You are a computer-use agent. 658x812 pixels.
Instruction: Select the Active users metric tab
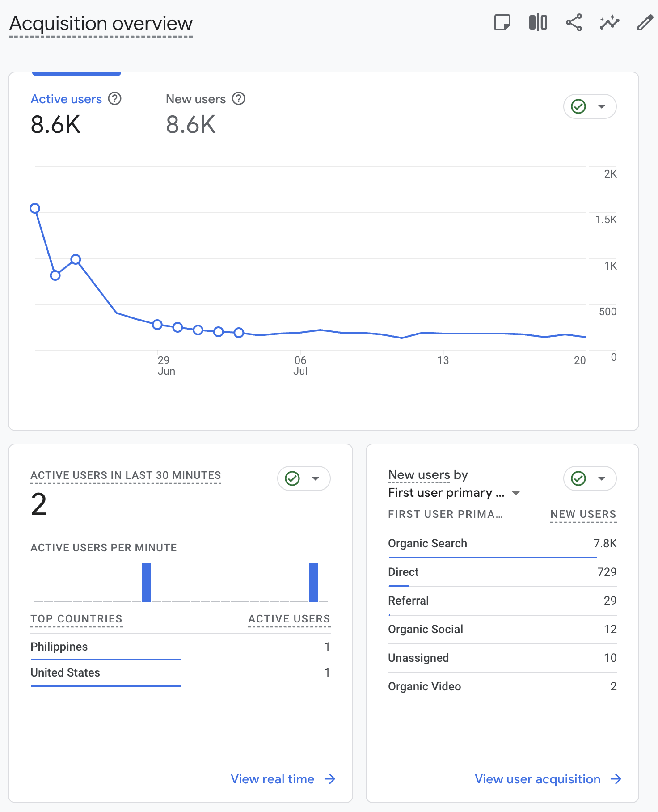coord(66,99)
